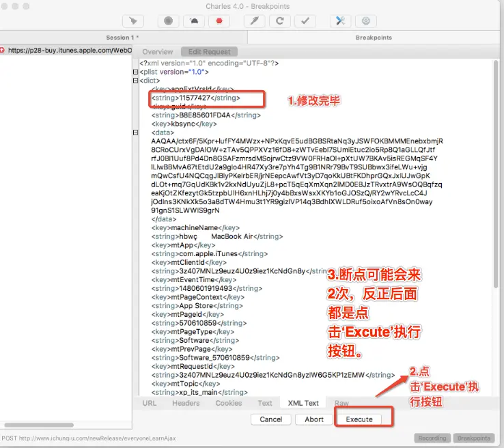
Task: Click the mtPrevPage key line
Action: pos(192,349)
